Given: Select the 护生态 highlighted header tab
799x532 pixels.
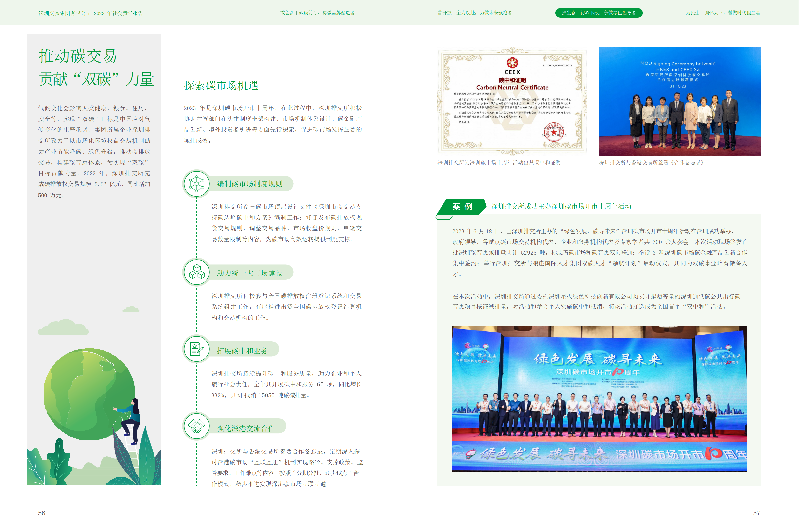Looking at the screenshot, I should (x=599, y=13).
